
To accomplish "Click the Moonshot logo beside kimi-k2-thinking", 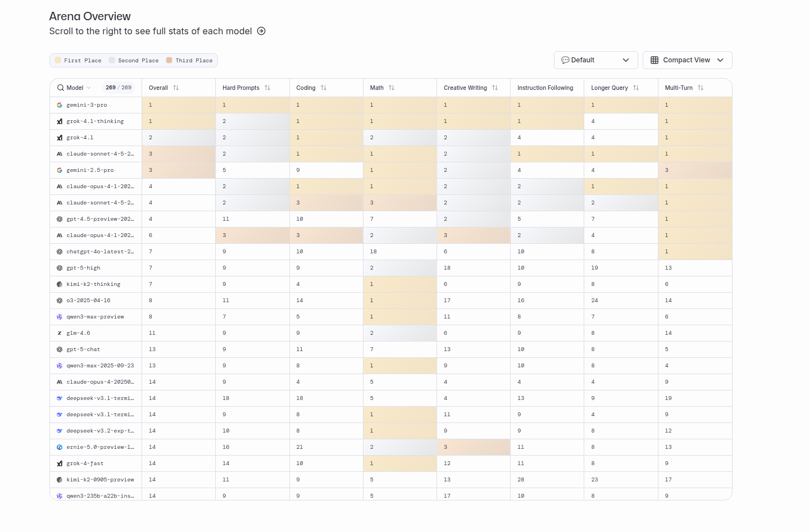I will pyautogui.click(x=60, y=284).
